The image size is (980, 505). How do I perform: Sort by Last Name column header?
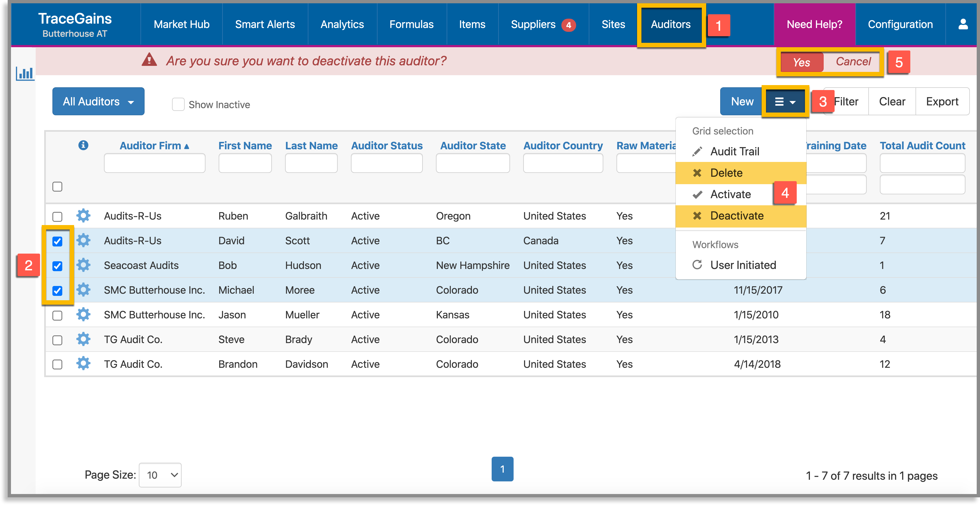click(x=311, y=145)
